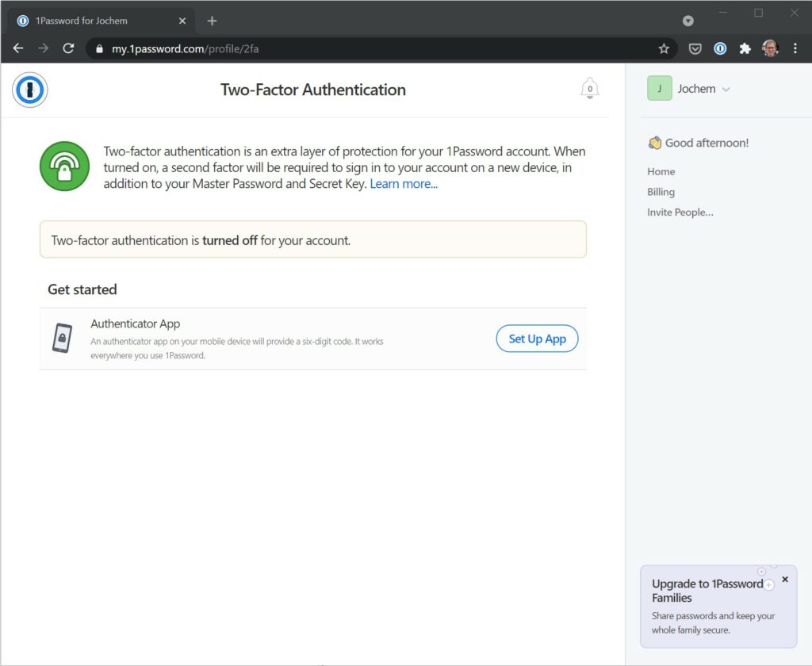
Task: Click the green two-factor shield icon
Action: pos(65,166)
